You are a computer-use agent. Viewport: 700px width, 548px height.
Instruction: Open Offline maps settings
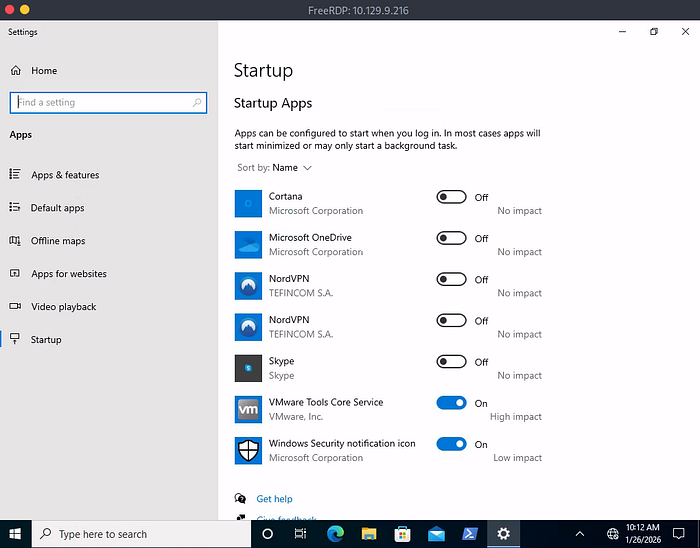(58, 241)
